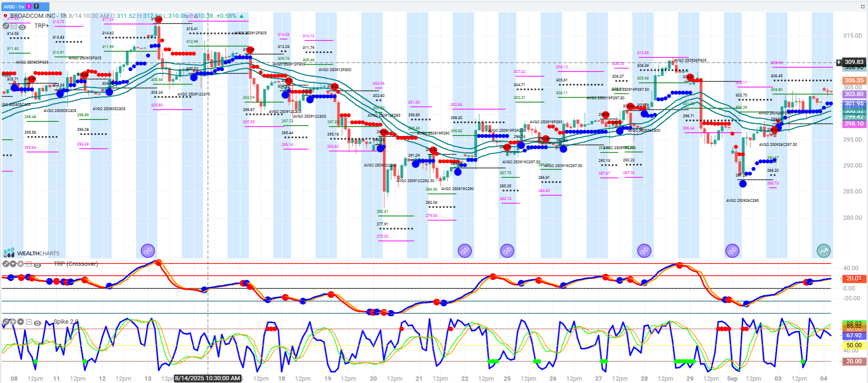Viewport: 868px width, 383px height.
Task: Click thumbs sentiment icon above Sep label
Action: point(732,251)
